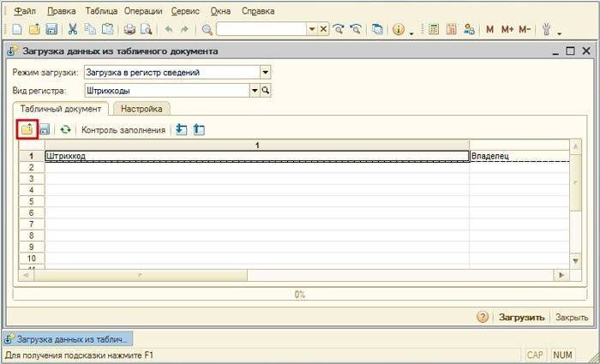Expand the arrow beside the info icon
Viewport: 600px width, 364px height.
click(x=411, y=33)
